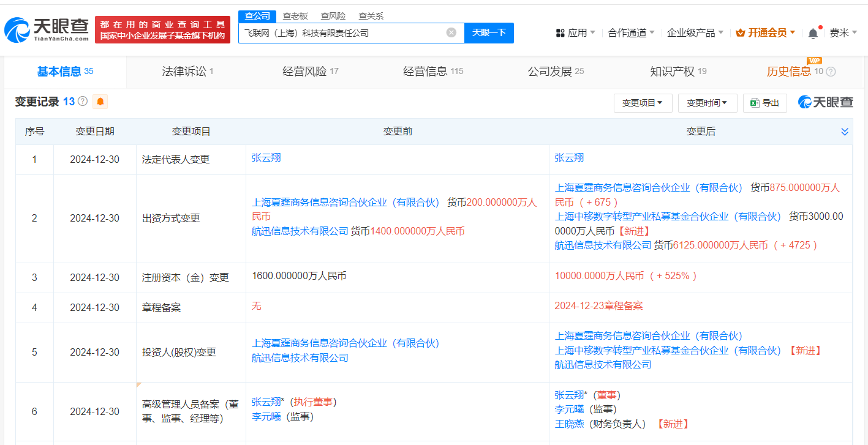Expand the 应用 menu in header
The height and width of the screenshot is (445, 868).
[x=575, y=32]
